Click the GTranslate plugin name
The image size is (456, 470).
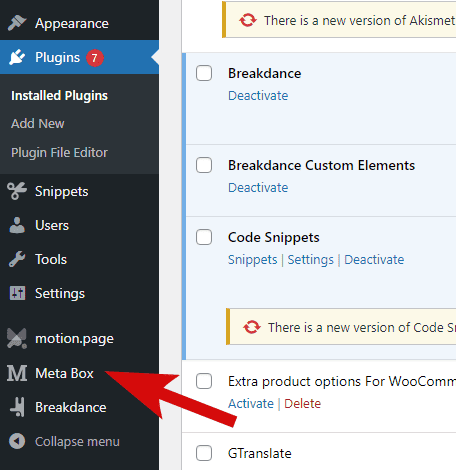tap(260, 453)
